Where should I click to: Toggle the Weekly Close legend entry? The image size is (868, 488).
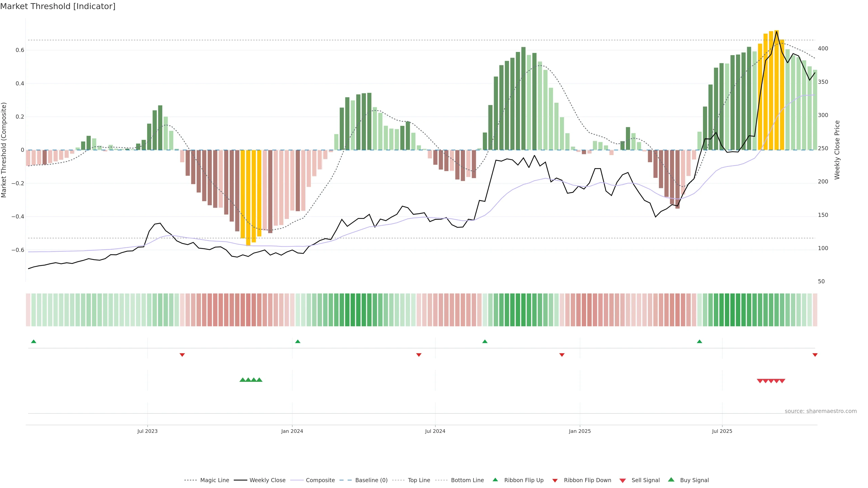[267, 480]
